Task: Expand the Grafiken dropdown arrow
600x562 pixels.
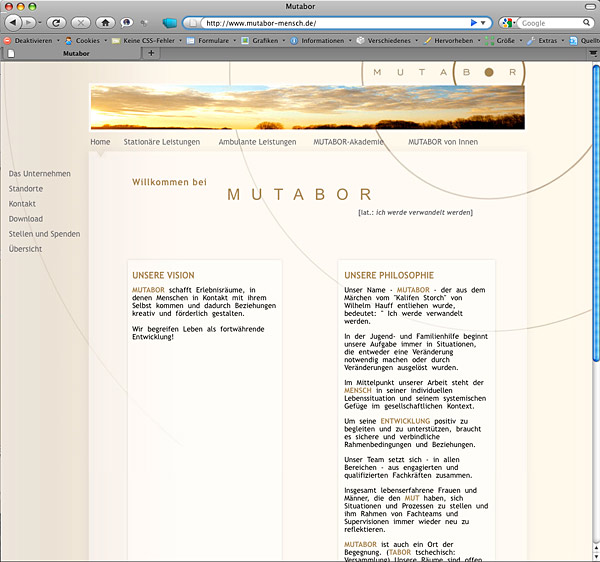Action: [x=284, y=41]
